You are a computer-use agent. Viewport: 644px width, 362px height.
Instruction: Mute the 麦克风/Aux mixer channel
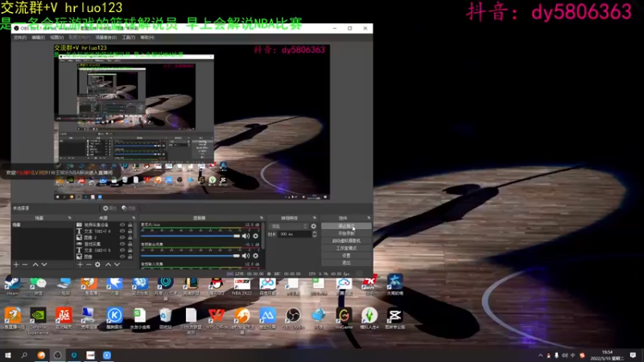pyautogui.click(x=246, y=236)
